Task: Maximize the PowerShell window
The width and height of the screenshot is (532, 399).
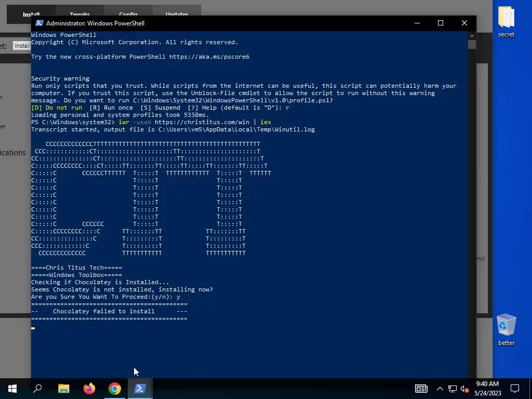Action: pos(441,23)
